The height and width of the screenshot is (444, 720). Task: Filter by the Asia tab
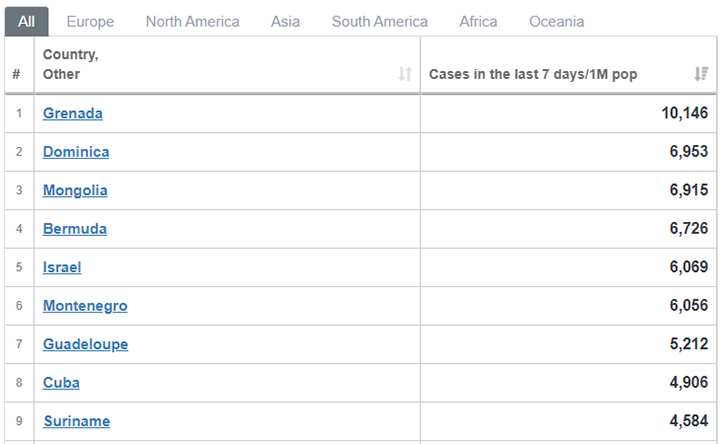point(285,21)
